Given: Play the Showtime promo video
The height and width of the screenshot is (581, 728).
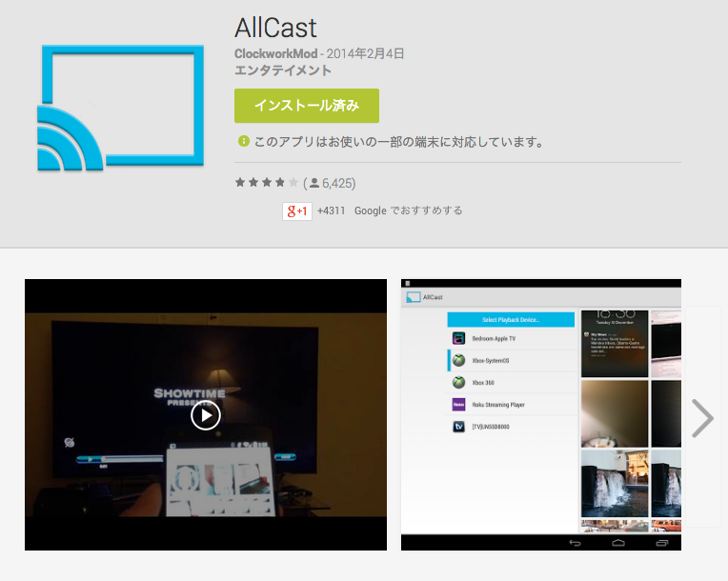Looking at the screenshot, I should tap(206, 415).
